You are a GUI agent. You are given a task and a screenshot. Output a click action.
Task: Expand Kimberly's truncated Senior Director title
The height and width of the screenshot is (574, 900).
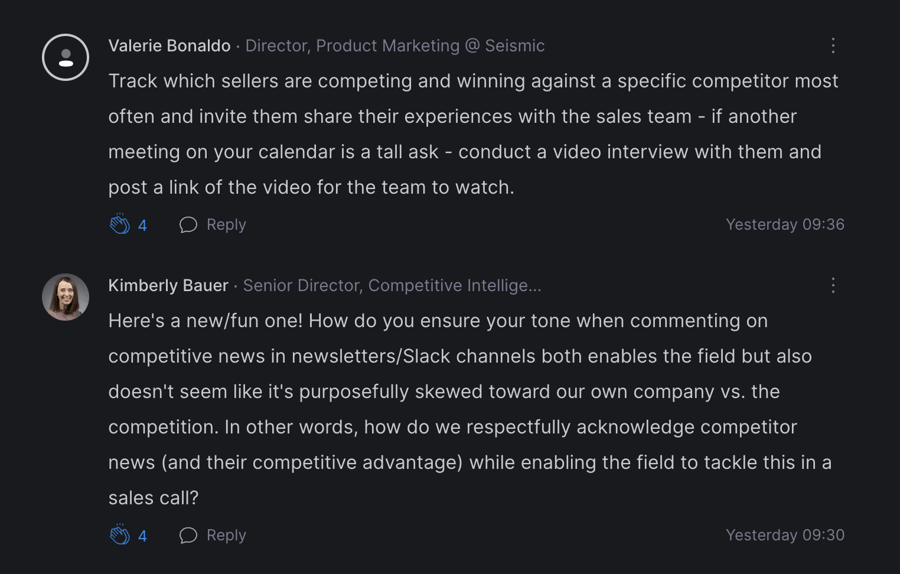[x=392, y=286]
